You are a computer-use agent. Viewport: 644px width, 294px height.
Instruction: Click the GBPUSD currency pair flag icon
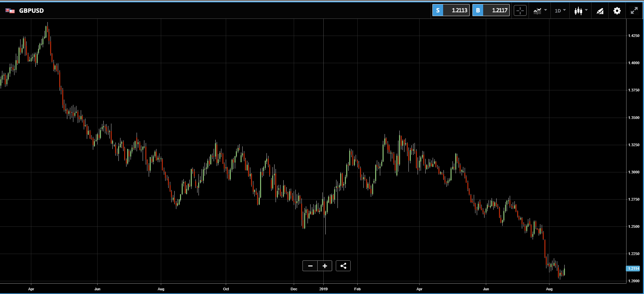pos(10,11)
